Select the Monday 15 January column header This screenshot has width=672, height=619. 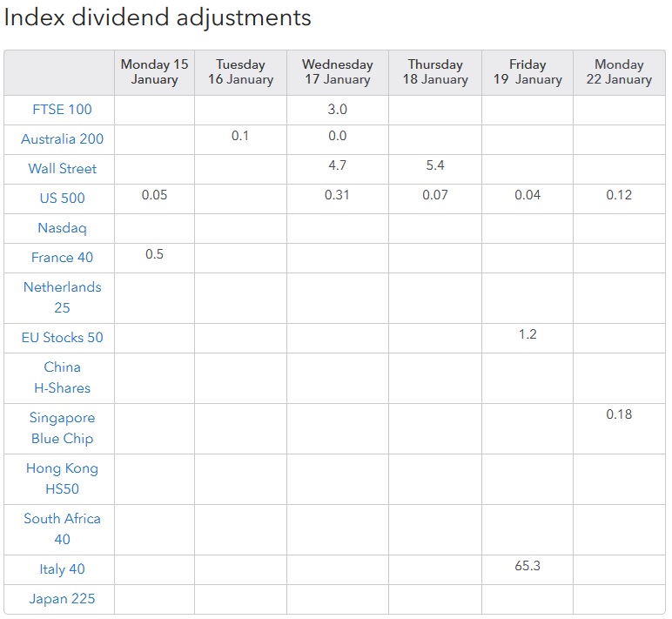(x=154, y=72)
